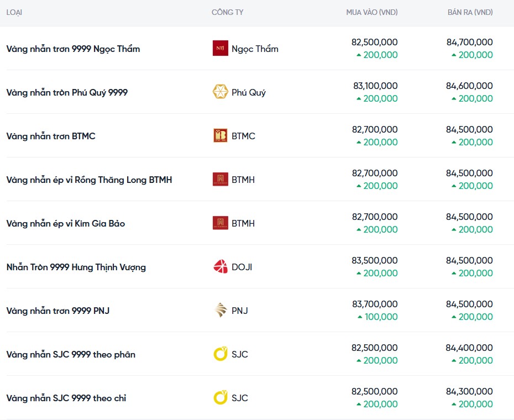The height and width of the screenshot is (420, 514).
Task: Click the PNJ logo icon
Action: pos(220,311)
